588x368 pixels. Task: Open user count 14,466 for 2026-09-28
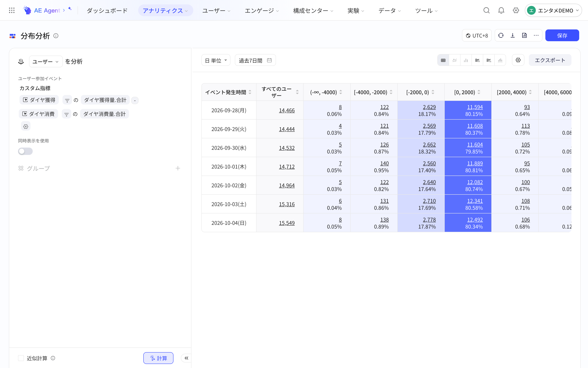click(287, 110)
